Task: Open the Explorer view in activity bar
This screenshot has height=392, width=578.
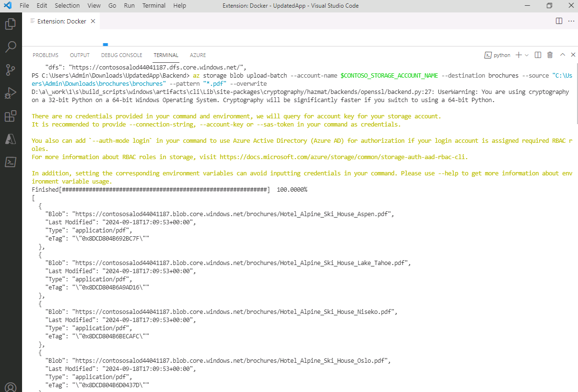Action: coord(11,24)
